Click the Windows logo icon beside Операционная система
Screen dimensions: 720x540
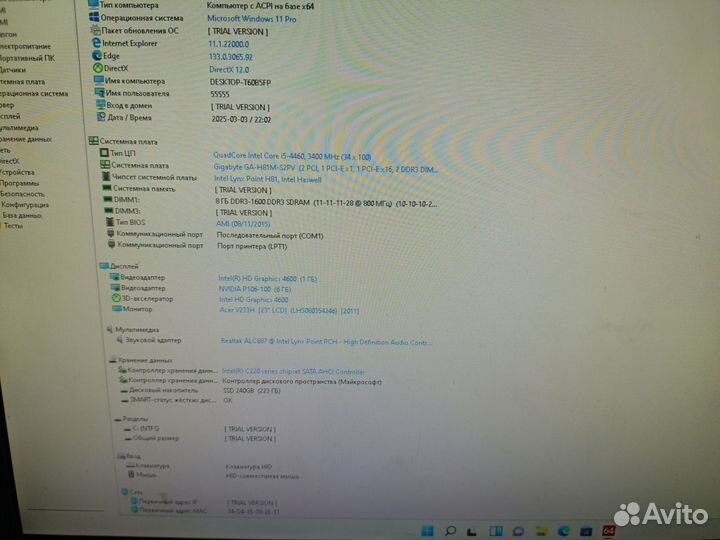pyautogui.click(x=94, y=17)
